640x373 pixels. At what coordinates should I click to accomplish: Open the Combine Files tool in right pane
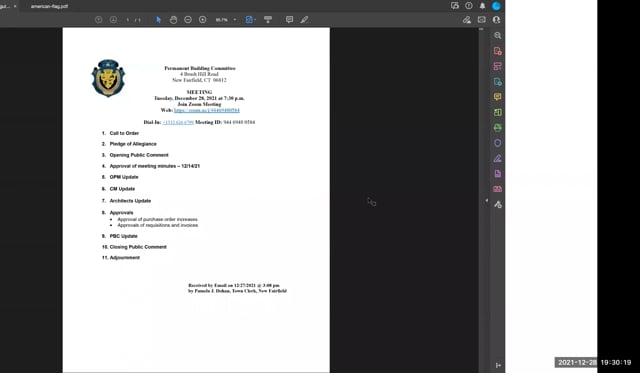(x=498, y=112)
